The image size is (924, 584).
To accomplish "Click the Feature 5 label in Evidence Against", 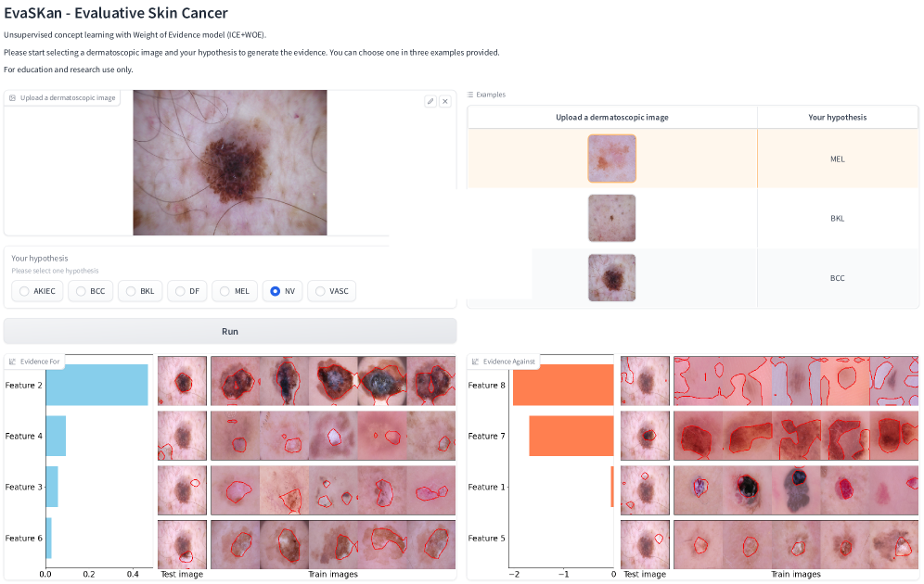I will 486,538.
